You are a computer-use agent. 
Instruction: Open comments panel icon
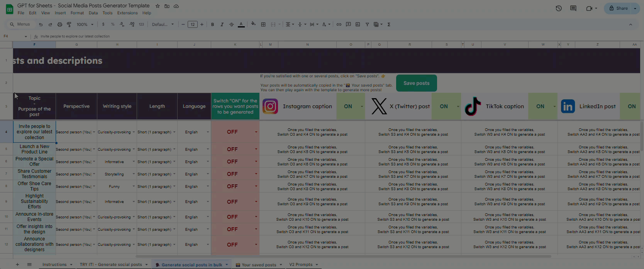point(573,8)
